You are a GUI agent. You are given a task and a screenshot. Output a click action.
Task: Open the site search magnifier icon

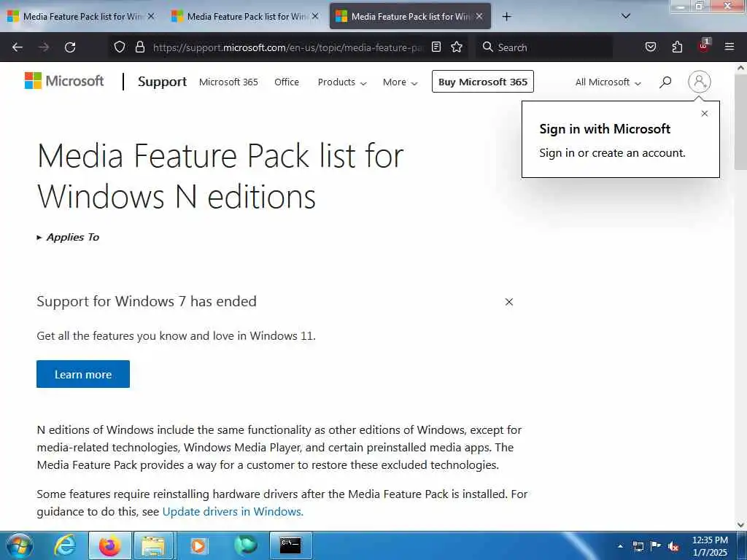(x=665, y=82)
